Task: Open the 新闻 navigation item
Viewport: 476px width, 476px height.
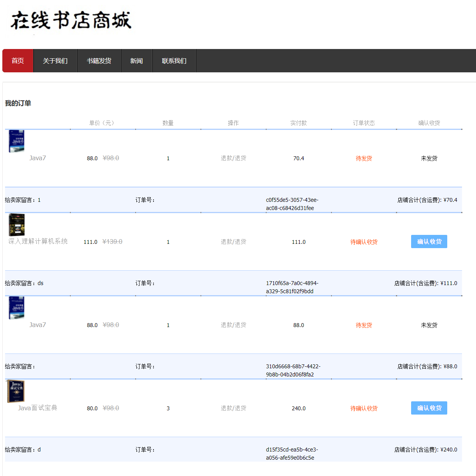Action: coord(136,61)
